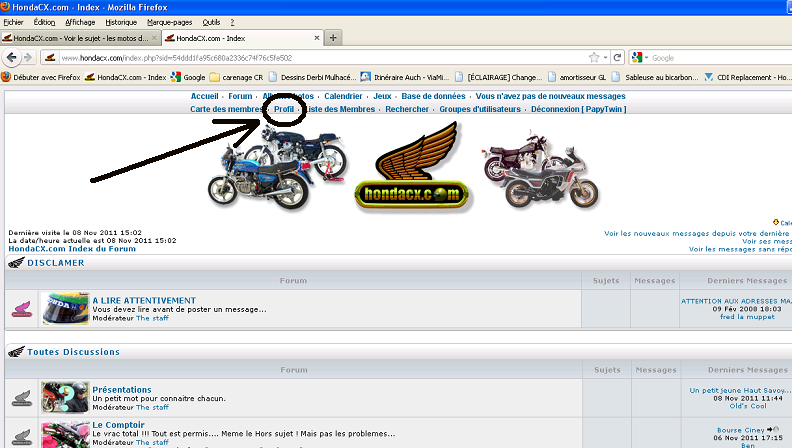Open the Marque-pages menu
The height and width of the screenshot is (448, 792).
tap(170, 22)
